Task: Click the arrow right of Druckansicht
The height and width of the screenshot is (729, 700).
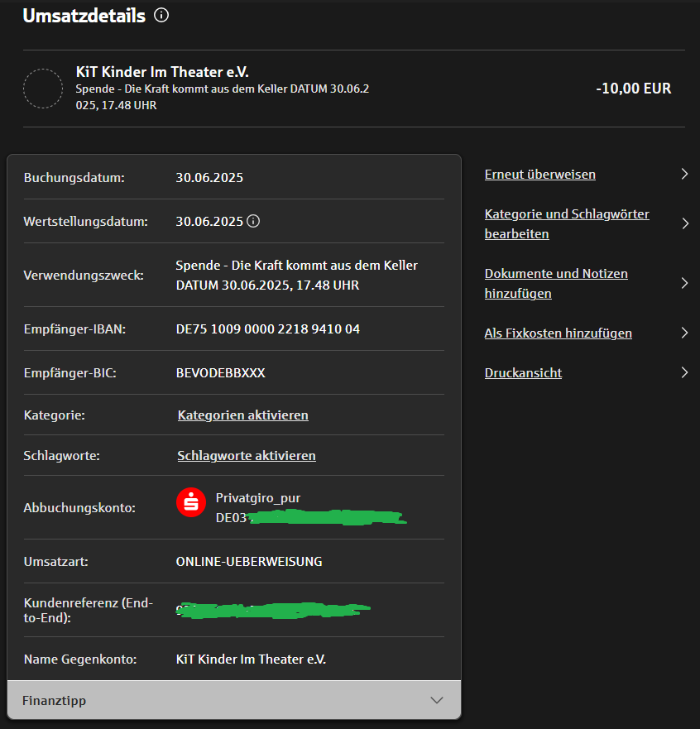Action: click(x=684, y=372)
